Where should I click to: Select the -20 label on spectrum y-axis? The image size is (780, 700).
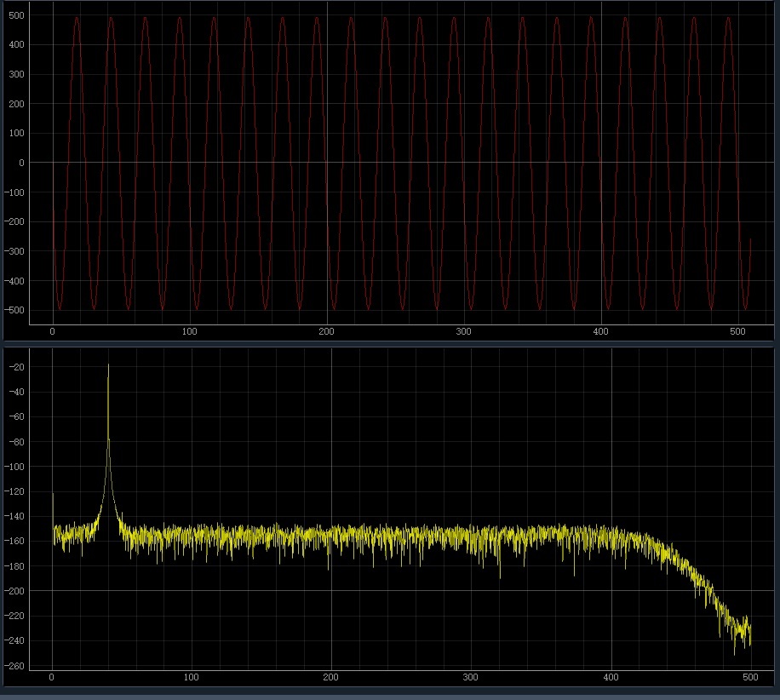16,367
